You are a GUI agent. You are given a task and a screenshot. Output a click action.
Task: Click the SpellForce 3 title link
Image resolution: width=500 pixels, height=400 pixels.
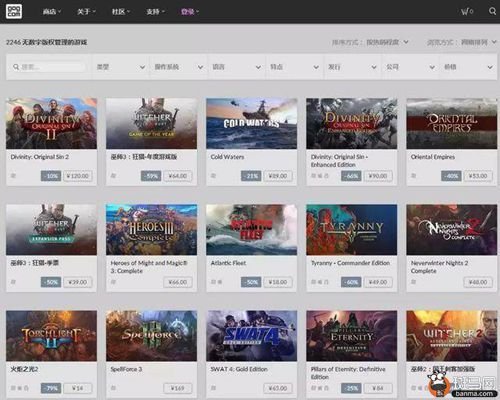click(126, 369)
